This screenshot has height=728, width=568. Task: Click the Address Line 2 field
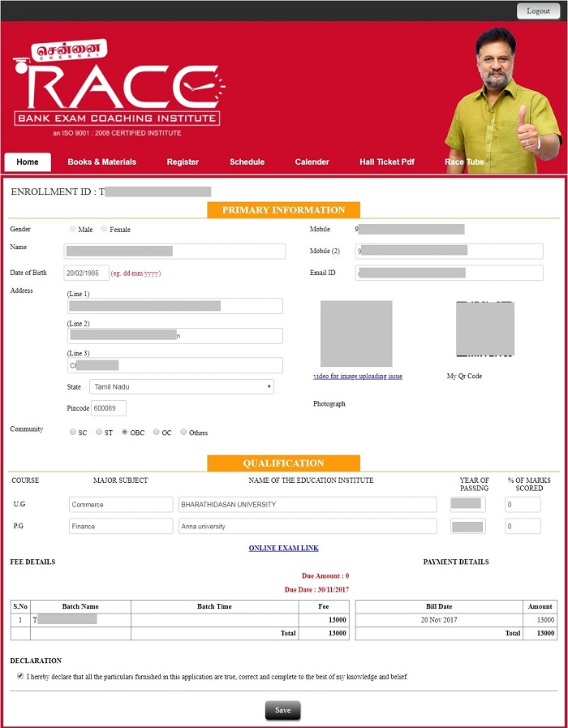click(x=174, y=336)
